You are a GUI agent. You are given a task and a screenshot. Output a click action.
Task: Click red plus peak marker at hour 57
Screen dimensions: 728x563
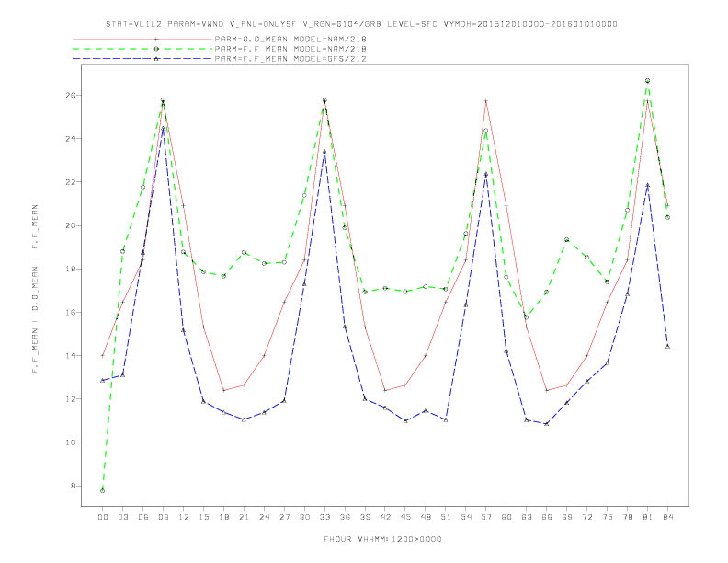point(486,101)
